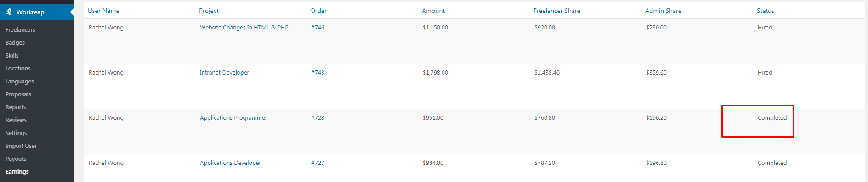Open order #746

point(318,28)
